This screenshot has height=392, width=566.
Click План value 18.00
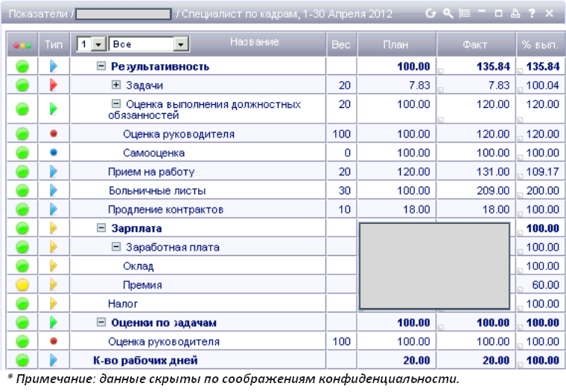(x=416, y=210)
